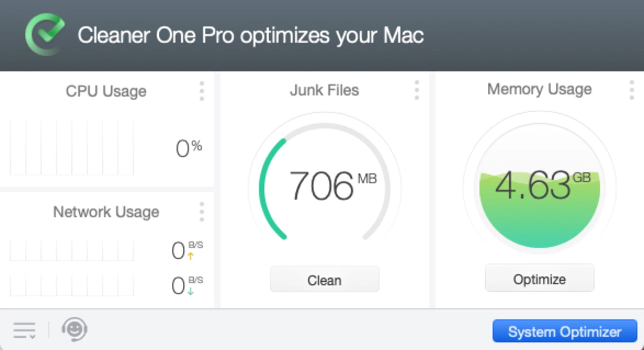The image size is (644, 350).
Task: Click the green download arrow icon
Action: (x=190, y=291)
